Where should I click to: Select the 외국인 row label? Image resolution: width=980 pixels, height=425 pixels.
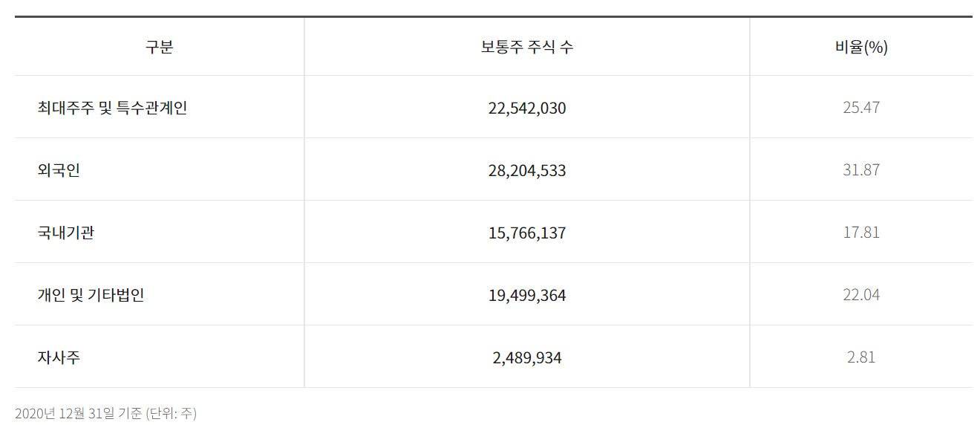[x=59, y=170]
